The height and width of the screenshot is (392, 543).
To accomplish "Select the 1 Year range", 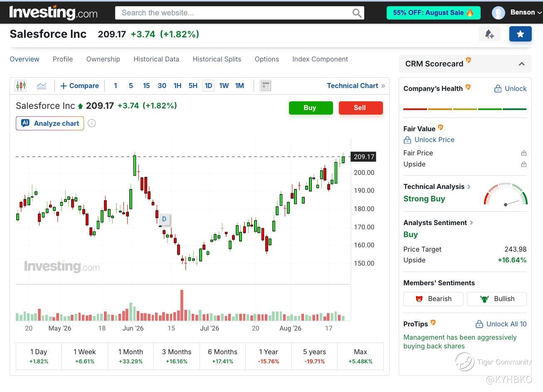I will (x=269, y=356).
